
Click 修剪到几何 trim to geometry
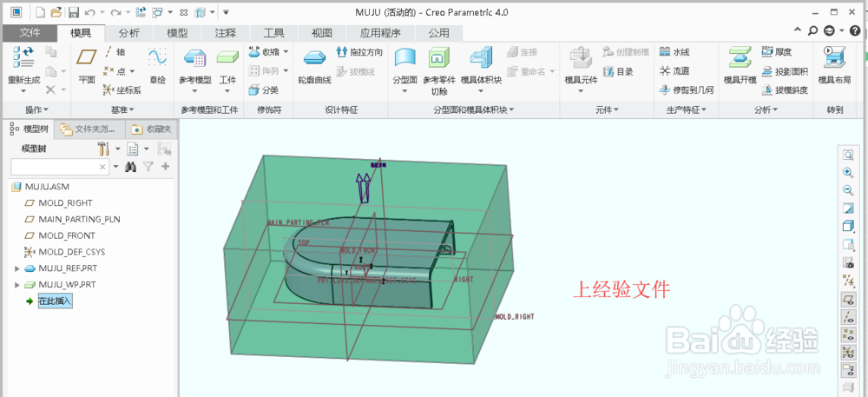point(687,89)
